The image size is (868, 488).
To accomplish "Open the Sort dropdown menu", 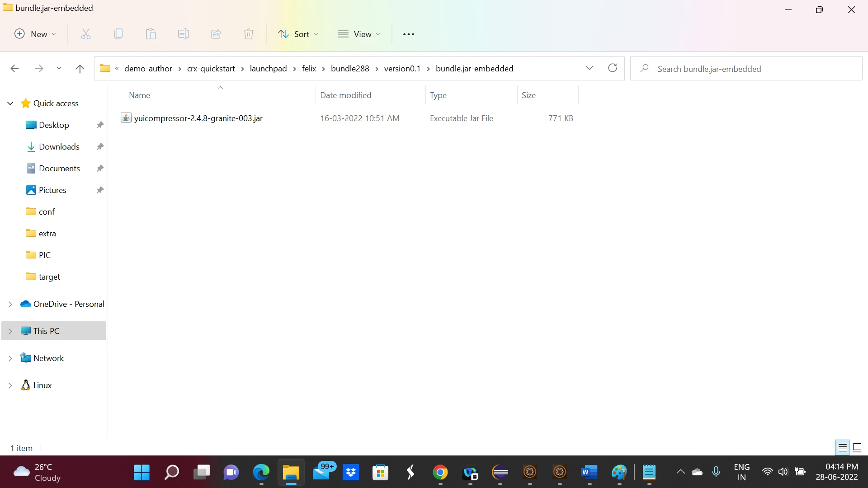I will [298, 34].
